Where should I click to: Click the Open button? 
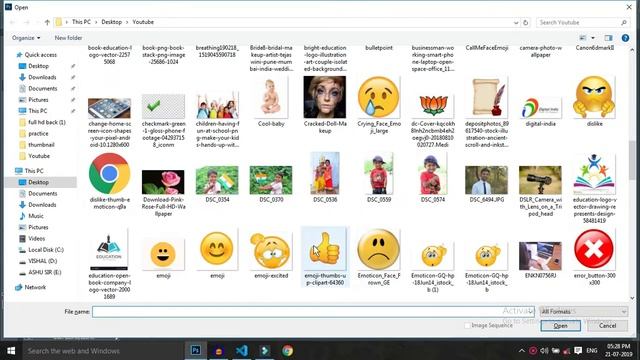pyautogui.click(x=560, y=326)
